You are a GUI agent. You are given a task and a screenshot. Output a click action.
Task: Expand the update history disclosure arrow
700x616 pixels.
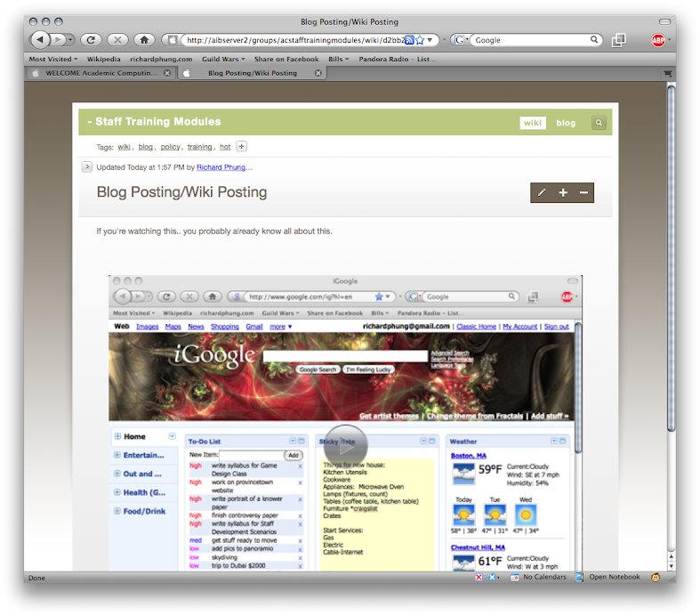(86, 166)
